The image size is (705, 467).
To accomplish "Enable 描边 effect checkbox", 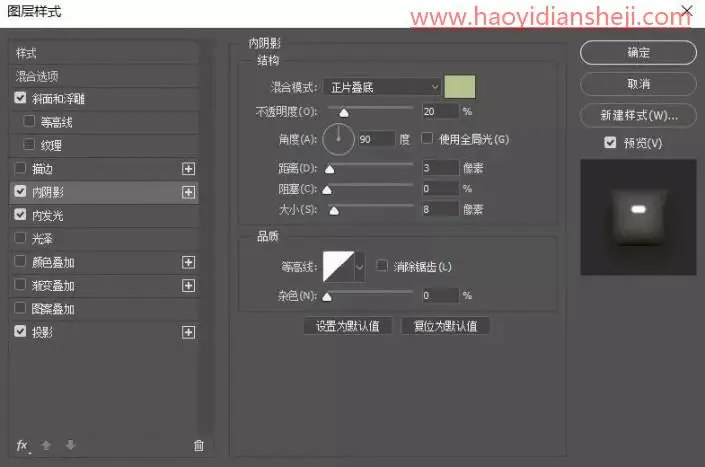I will (x=20, y=168).
